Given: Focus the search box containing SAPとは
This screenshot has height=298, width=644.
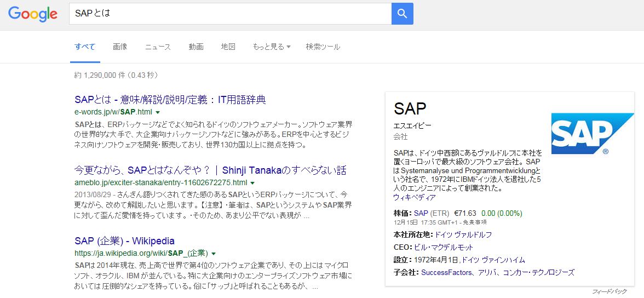Looking at the screenshot, I should coord(230,14).
